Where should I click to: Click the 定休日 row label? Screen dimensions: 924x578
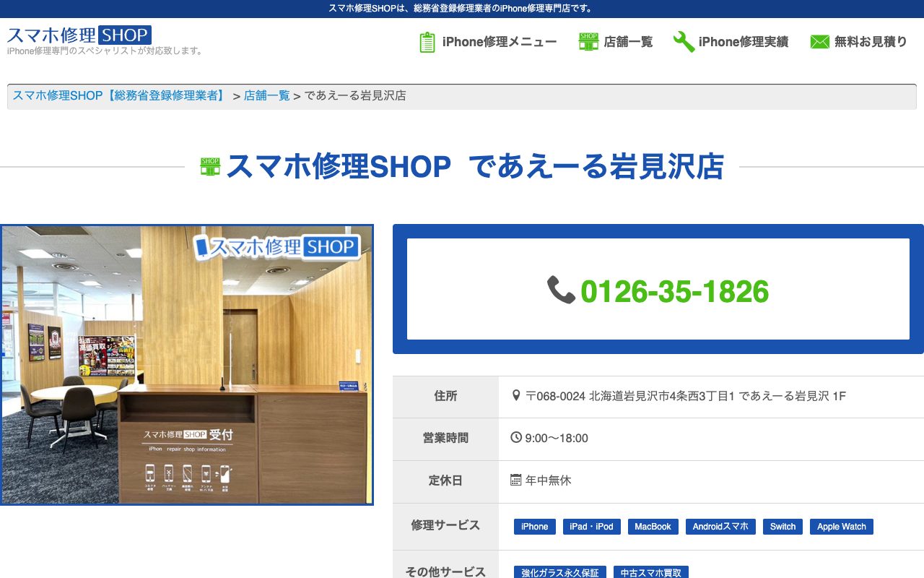click(x=445, y=480)
